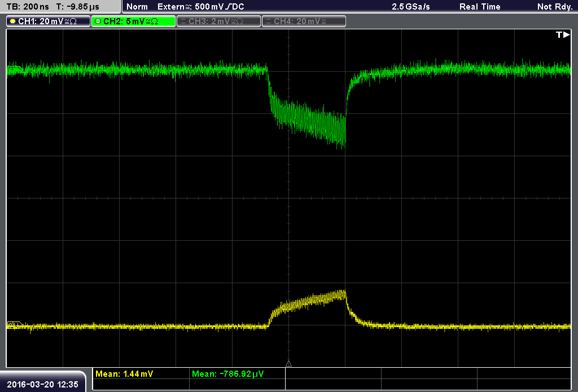Select the CH1: 20 mV channel tab
The height and width of the screenshot is (392, 578).
(x=49, y=21)
